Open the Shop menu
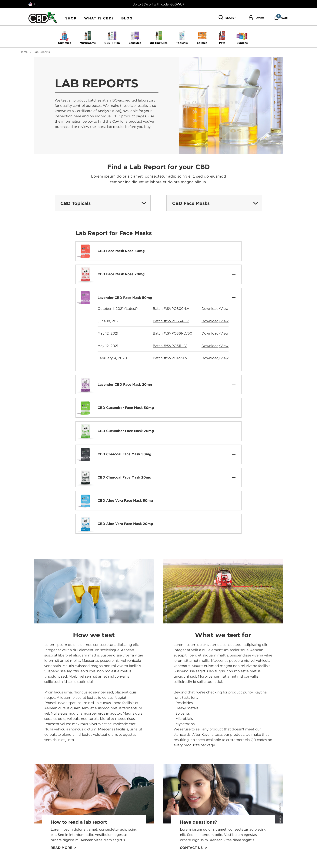 [x=71, y=18]
